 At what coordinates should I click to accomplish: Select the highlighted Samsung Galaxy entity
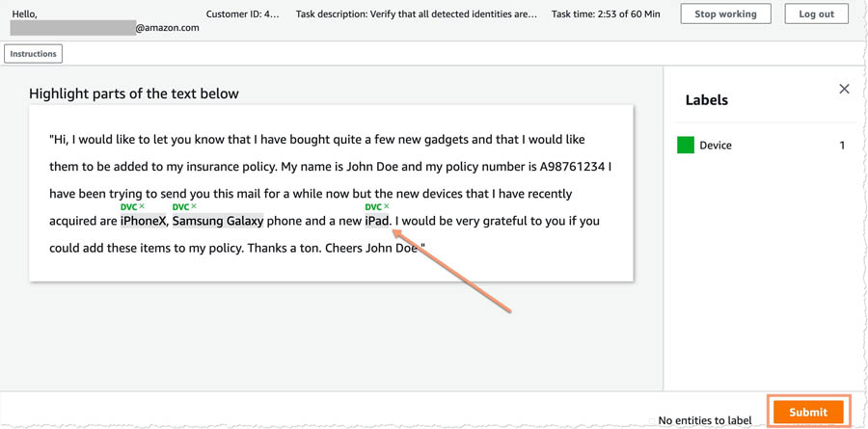click(218, 222)
